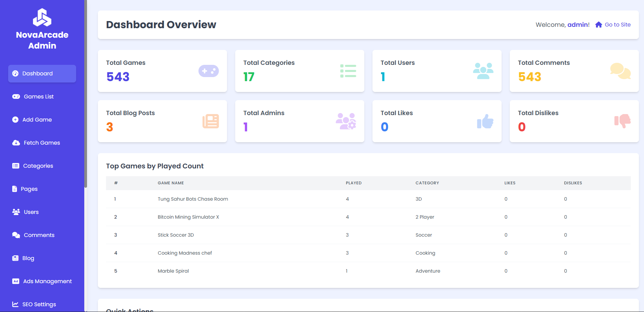Click the Add Game plus icon
This screenshot has height=312, width=644.
tap(16, 120)
